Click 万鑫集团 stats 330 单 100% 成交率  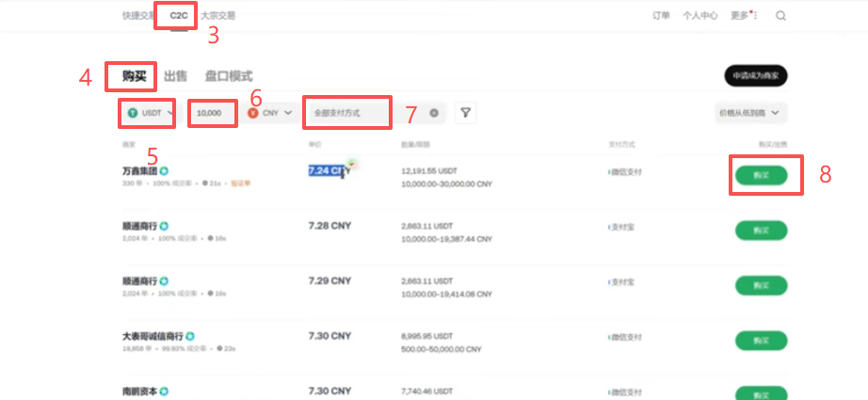pos(158,184)
